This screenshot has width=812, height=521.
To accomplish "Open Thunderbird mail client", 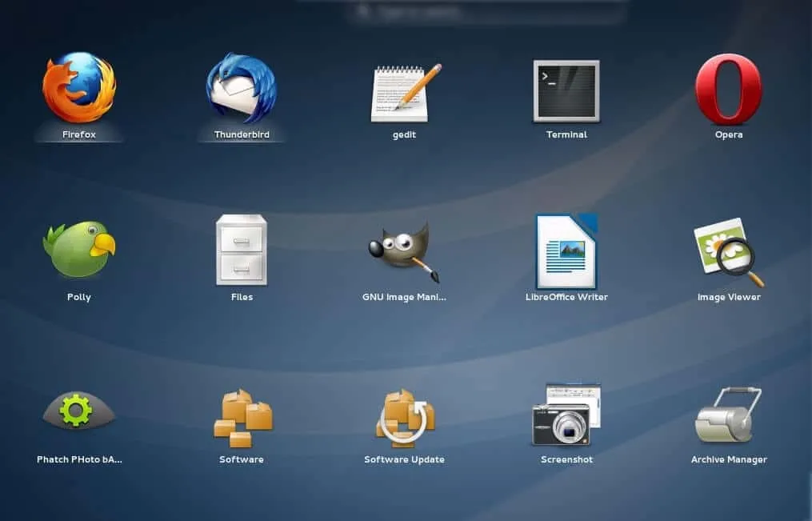I will click(x=242, y=88).
